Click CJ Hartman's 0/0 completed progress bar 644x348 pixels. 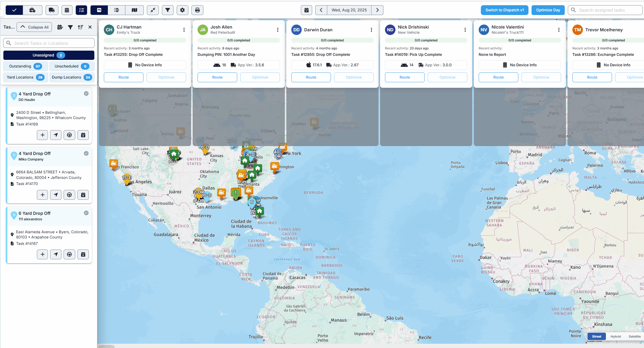click(x=145, y=40)
